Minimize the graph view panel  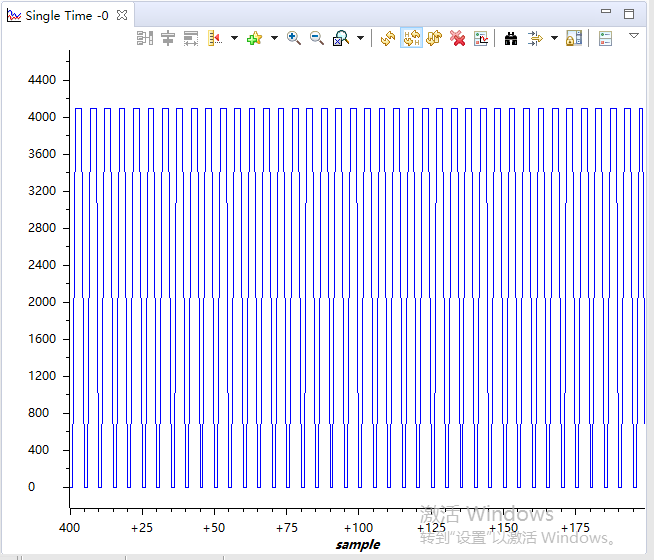pos(606,12)
